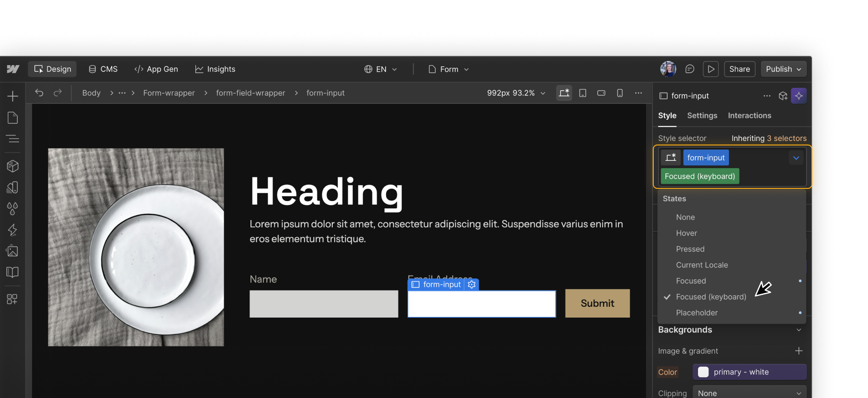Screen dimensions: 868x398
Task: Open the canvas size and zoom dropdown
Action: click(516, 93)
